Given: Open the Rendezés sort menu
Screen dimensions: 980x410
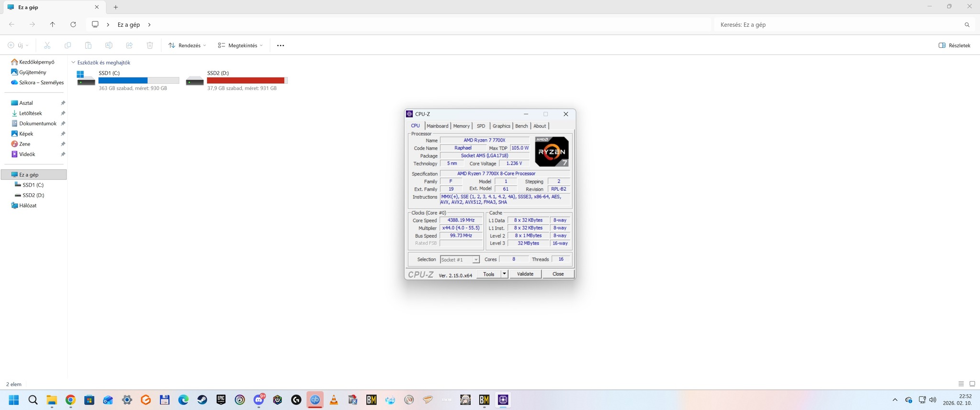Looking at the screenshot, I should [x=187, y=45].
